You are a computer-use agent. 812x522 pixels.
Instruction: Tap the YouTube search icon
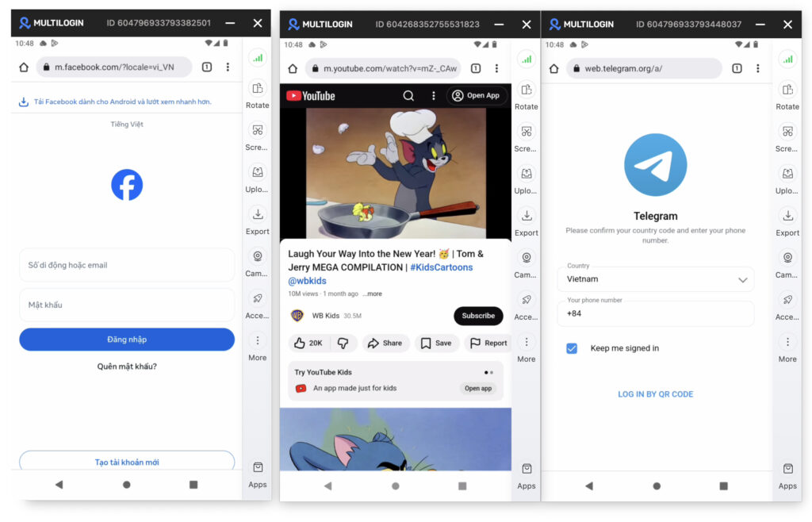pyautogui.click(x=408, y=95)
